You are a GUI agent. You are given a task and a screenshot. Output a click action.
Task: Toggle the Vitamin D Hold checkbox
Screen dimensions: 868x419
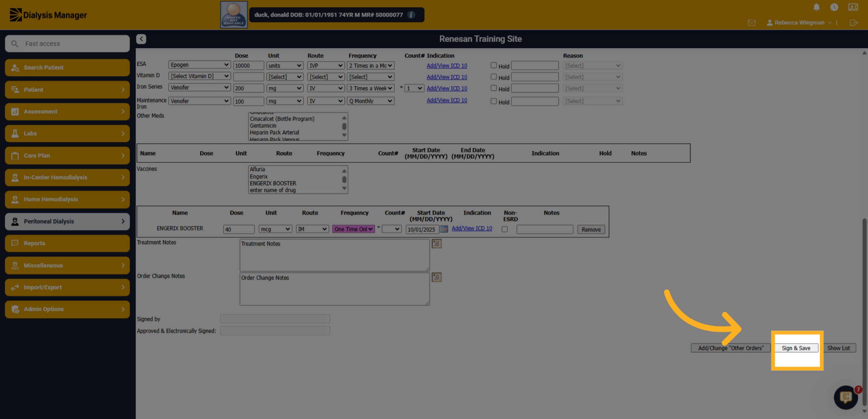[493, 77]
